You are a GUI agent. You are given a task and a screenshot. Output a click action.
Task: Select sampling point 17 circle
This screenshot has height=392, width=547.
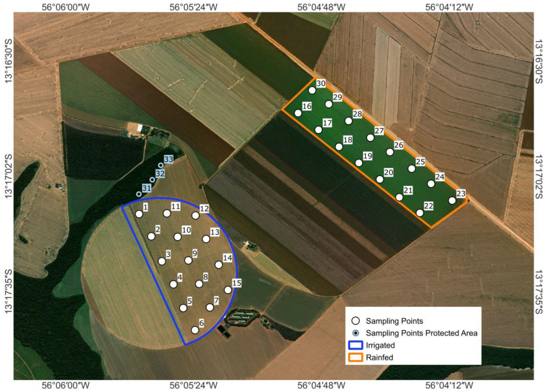pos(318,130)
